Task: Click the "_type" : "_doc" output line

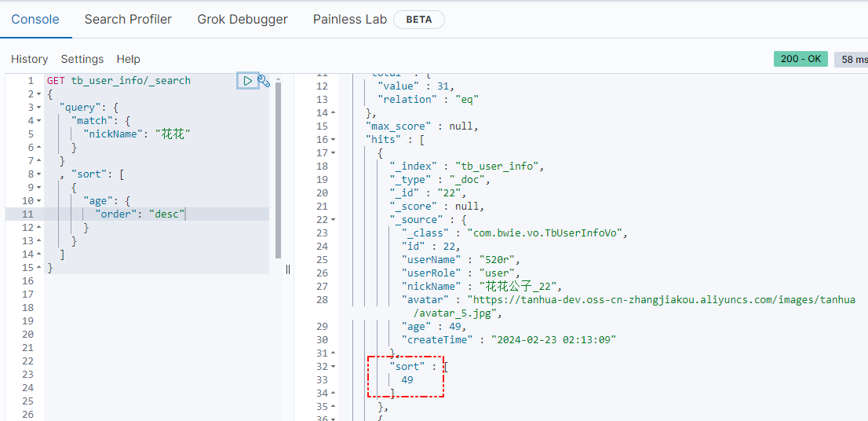Action: (x=440, y=180)
